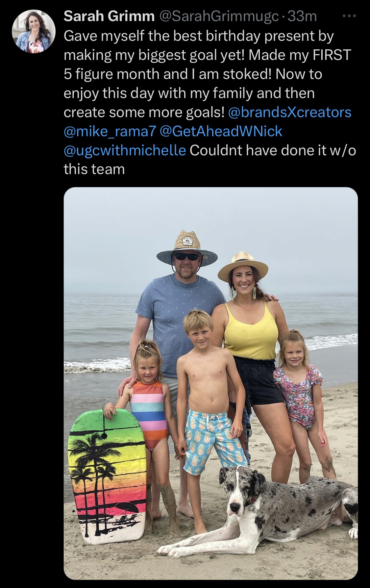Click the Sarah Grimm display name
The height and width of the screenshot is (588, 370).
[x=109, y=16]
